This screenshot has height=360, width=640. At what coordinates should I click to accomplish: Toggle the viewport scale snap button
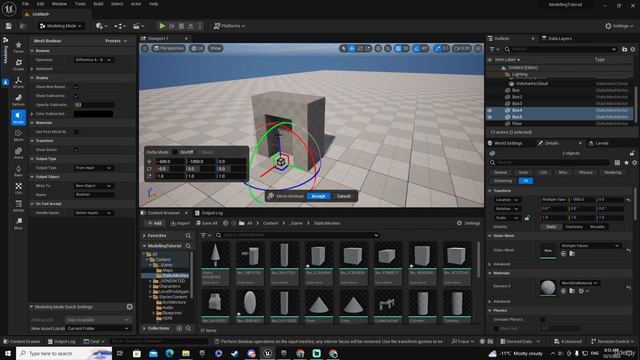pyautogui.click(x=437, y=48)
